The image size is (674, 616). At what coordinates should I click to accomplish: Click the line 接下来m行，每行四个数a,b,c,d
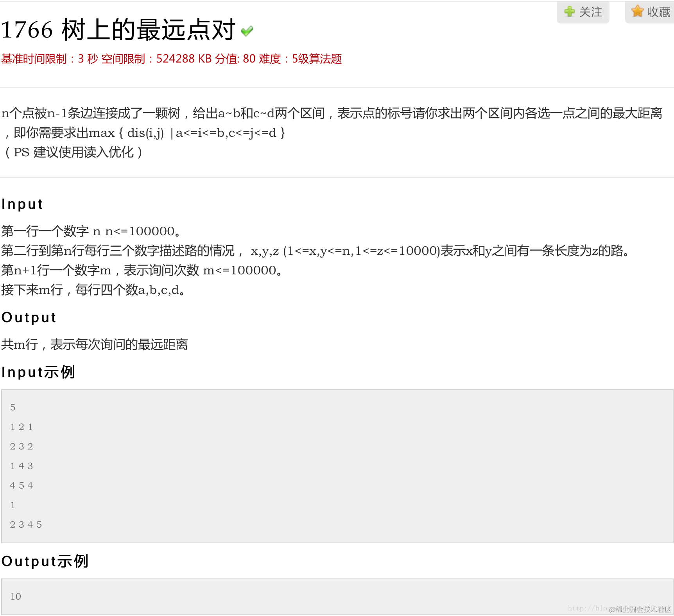pyautogui.click(x=93, y=290)
